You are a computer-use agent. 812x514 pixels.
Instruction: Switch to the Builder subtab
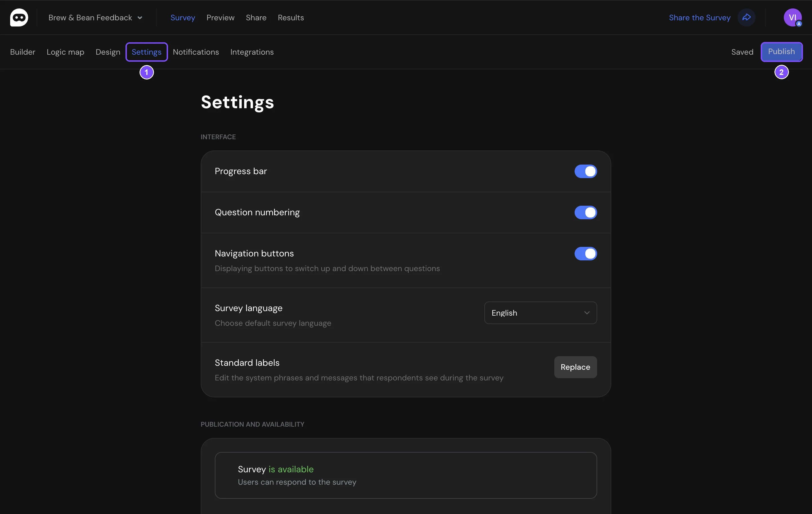[x=23, y=52]
